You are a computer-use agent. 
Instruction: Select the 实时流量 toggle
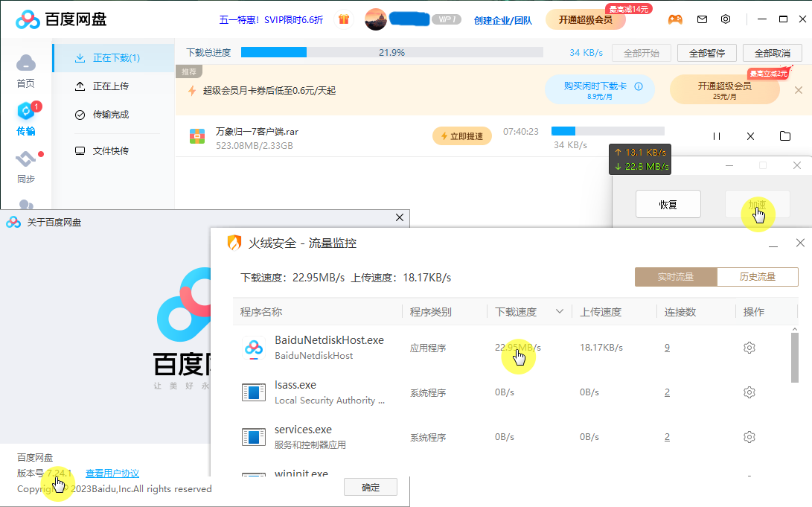[x=675, y=277]
